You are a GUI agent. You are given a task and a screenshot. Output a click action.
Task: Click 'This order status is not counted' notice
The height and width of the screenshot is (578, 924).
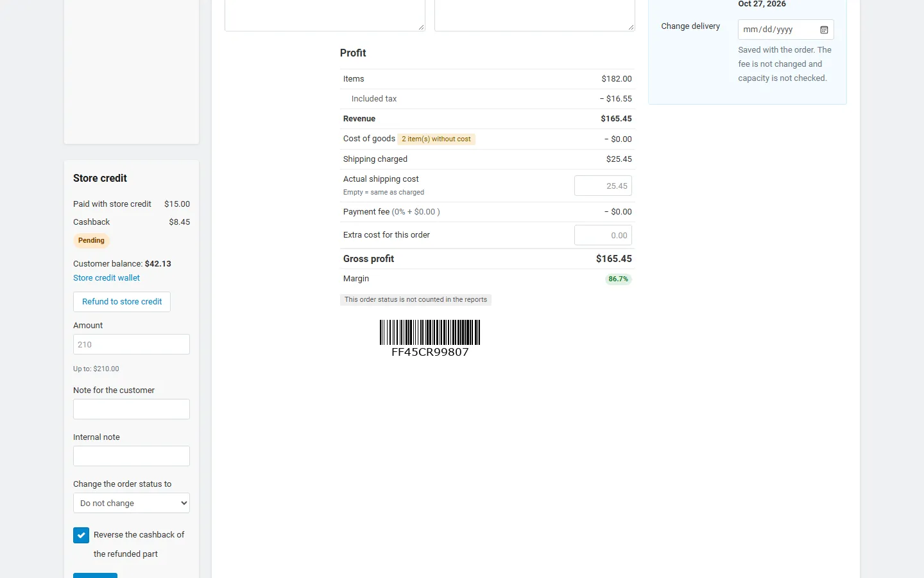[416, 300]
